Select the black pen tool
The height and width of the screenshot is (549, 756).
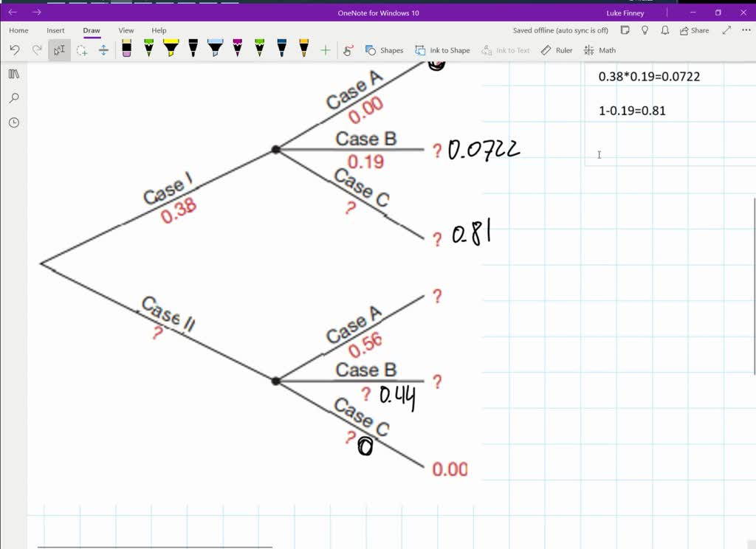pos(193,49)
